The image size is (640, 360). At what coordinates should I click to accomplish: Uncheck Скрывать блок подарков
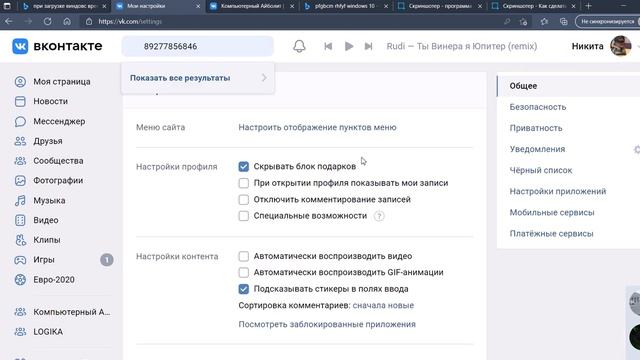click(244, 167)
